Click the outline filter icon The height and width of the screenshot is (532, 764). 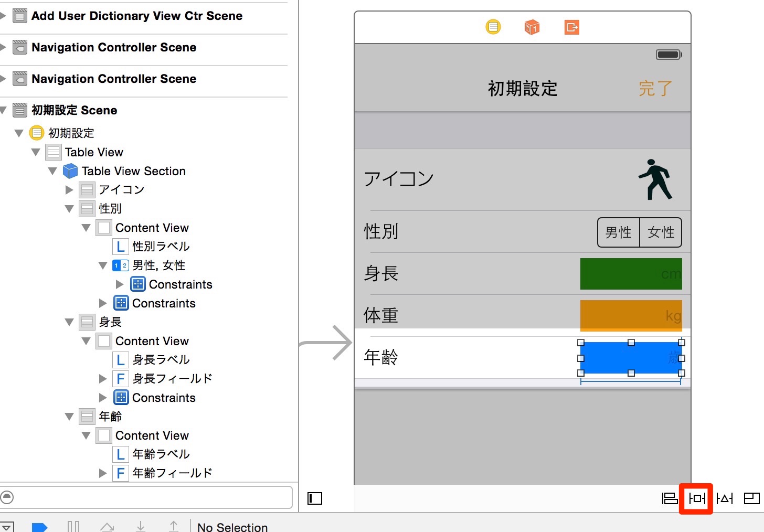(7, 497)
